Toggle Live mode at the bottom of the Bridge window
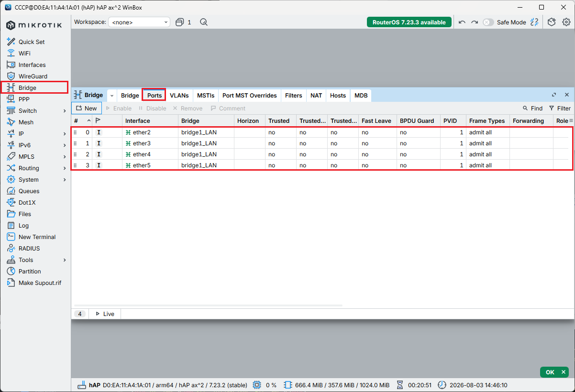Image resolution: width=575 pixels, height=392 pixels. (x=105, y=314)
